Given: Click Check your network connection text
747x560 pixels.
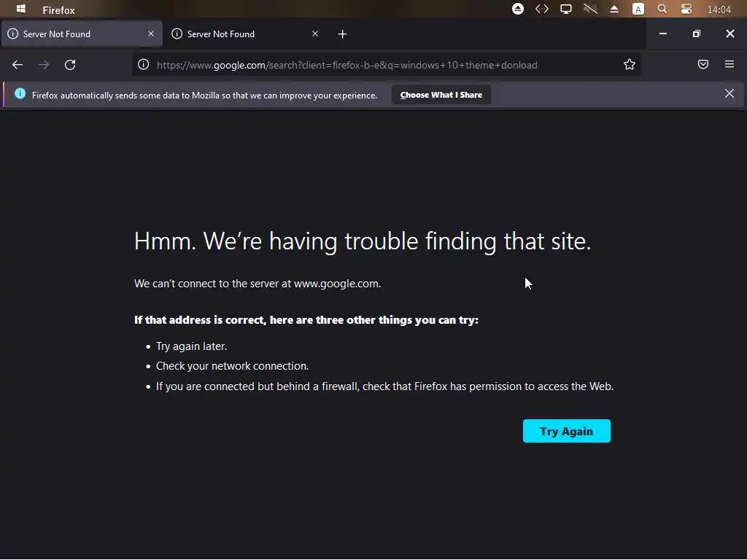Looking at the screenshot, I should pos(233,366).
